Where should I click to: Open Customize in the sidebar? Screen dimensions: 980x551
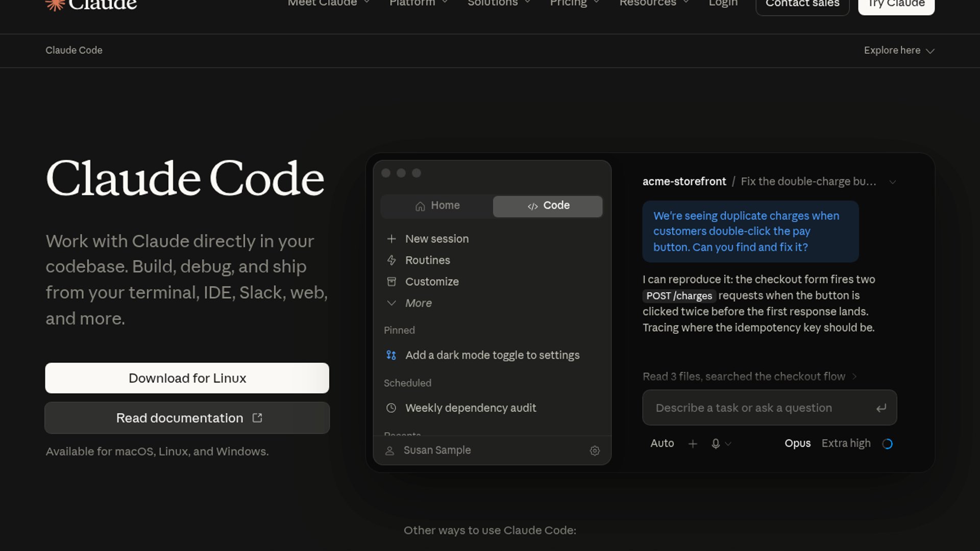click(432, 282)
